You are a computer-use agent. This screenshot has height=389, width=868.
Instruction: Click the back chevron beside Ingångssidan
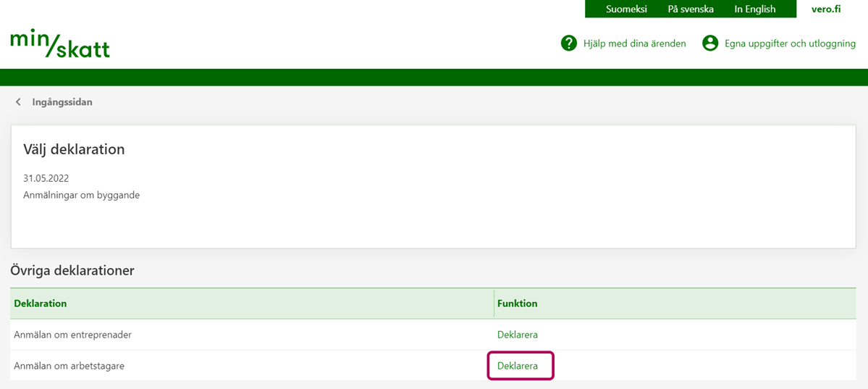[18, 102]
